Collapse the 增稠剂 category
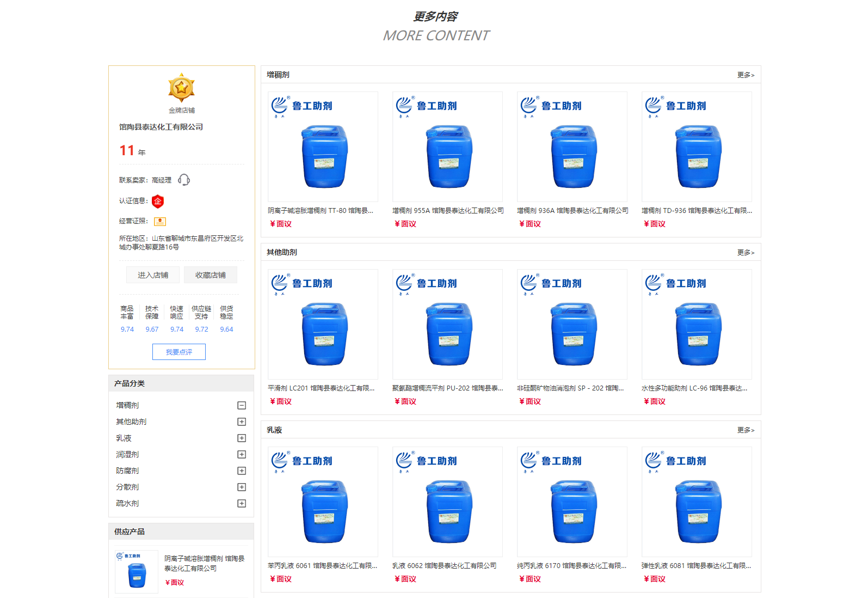Viewport: 868px width, 598px height. point(242,405)
